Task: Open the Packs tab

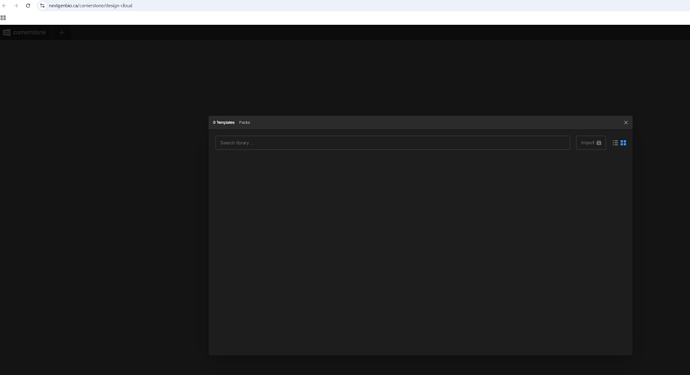Action: pyautogui.click(x=244, y=122)
